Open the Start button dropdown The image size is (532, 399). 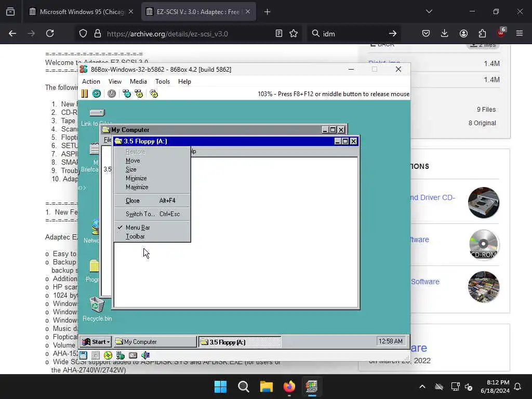tap(96, 342)
